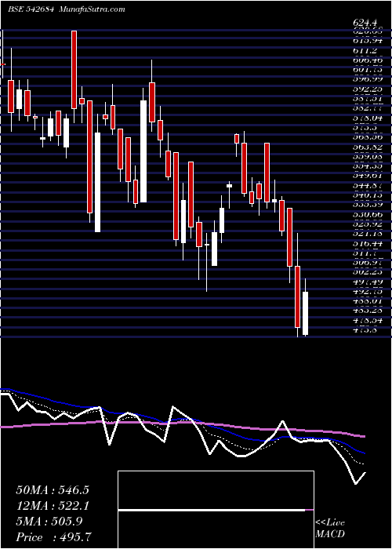Click inside the MACD indicator box
Screen dimensions: 392x549
pyautogui.click(x=216, y=510)
